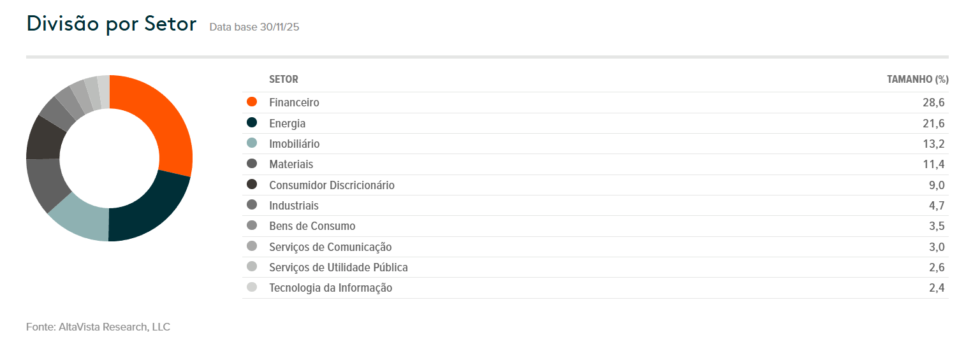Click the Materiais legend dot

pyautogui.click(x=252, y=164)
